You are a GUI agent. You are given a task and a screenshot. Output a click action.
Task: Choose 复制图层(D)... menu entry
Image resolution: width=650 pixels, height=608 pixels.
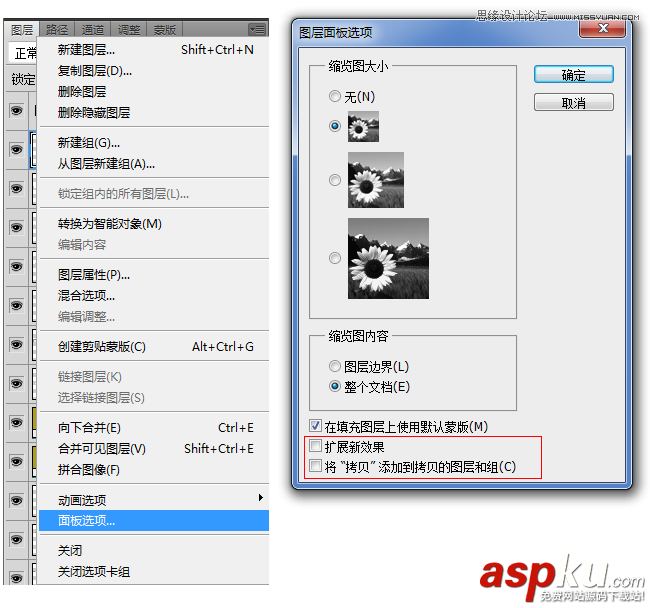[x=154, y=71]
